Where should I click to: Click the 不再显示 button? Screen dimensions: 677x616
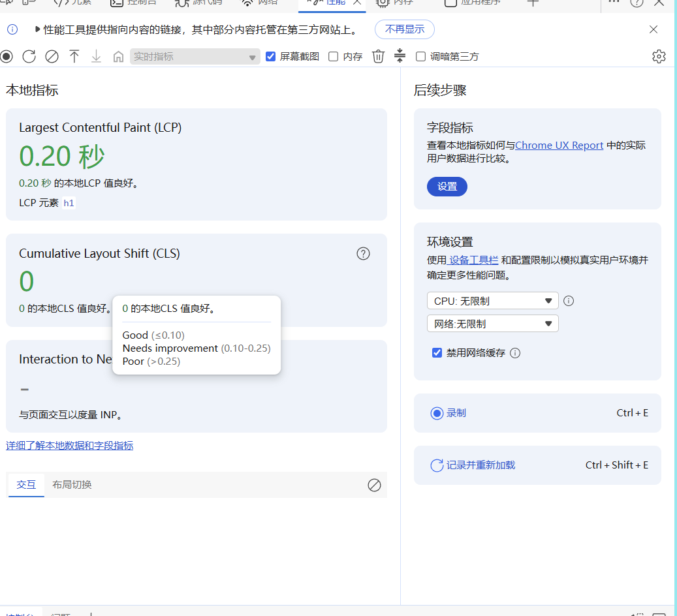click(x=404, y=29)
